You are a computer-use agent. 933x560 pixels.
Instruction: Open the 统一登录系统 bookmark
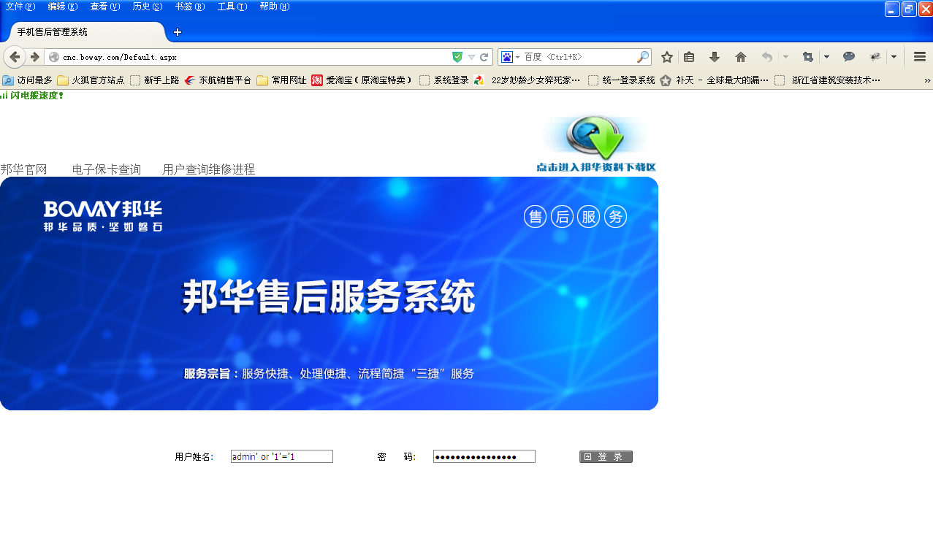point(622,80)
